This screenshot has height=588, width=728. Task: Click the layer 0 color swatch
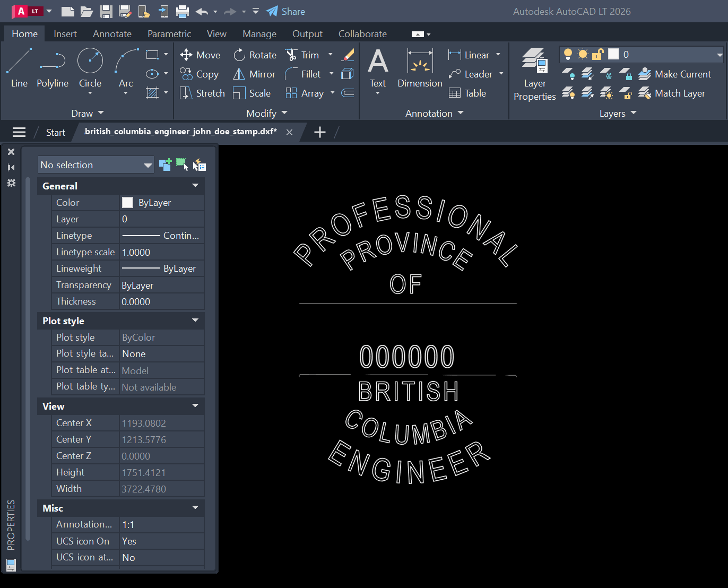(613, 54)
